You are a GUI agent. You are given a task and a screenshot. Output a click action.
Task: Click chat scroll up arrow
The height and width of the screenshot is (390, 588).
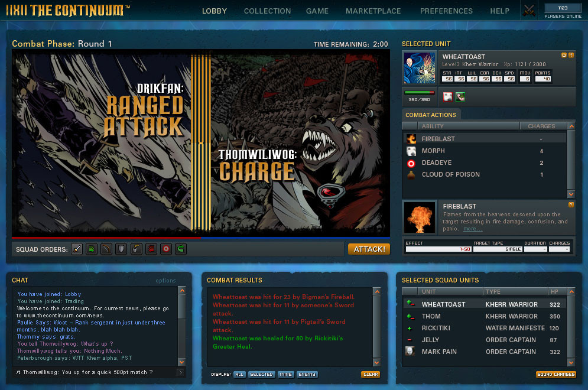182,290
